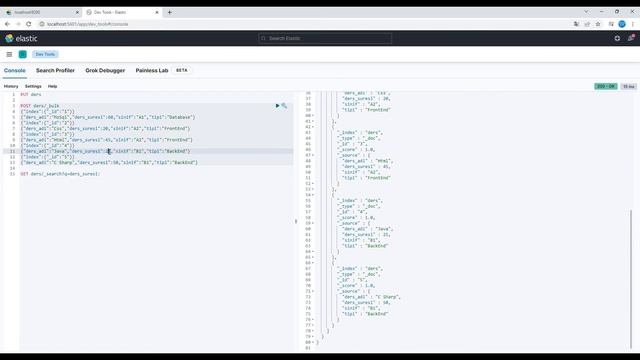Open Chrome profile avatar
This screenshot has width=640, height=360.
622,24
